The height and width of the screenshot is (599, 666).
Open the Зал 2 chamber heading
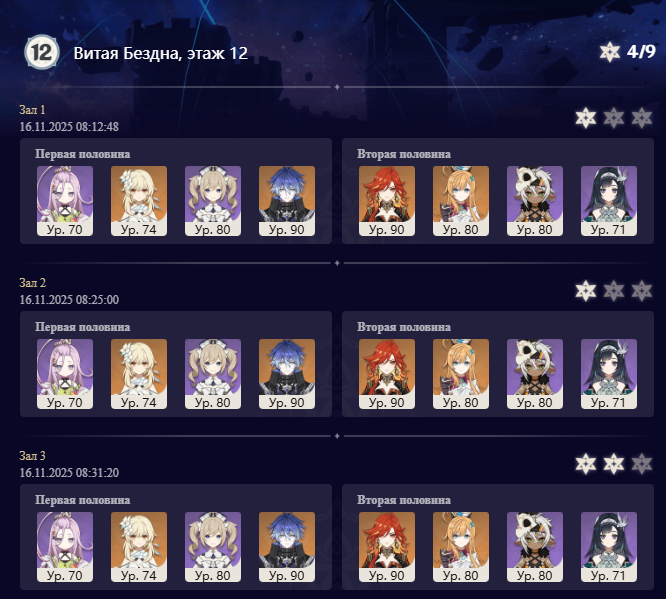(x=33, y=283)
